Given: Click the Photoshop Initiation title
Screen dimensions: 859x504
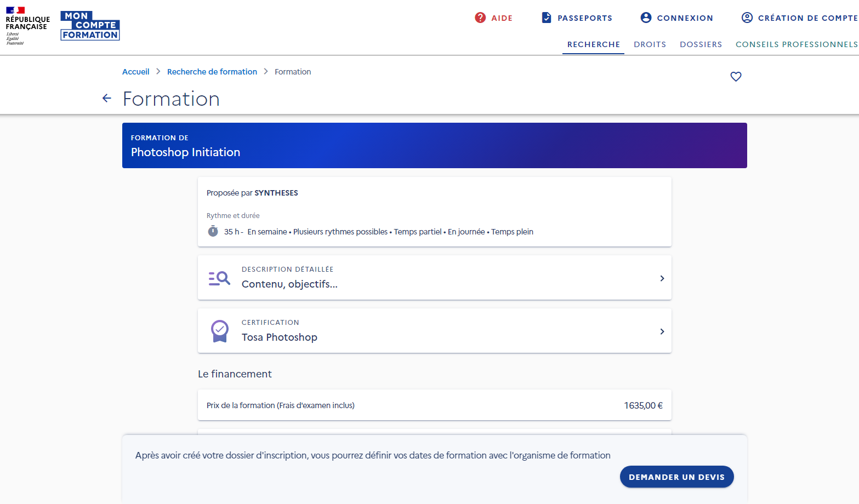Looking at the screenshot, I should coord(185,152).
